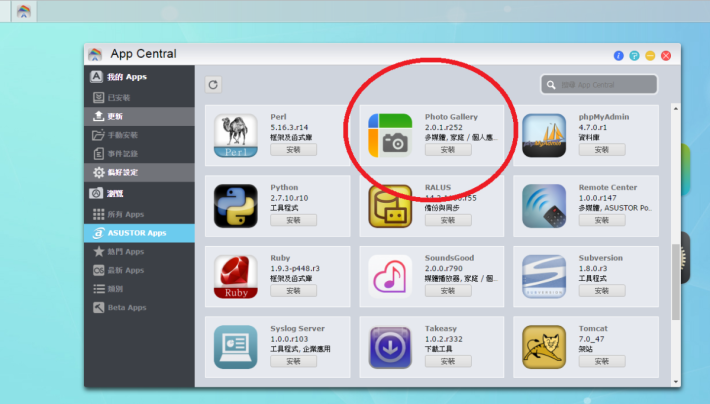
Task: Open Beta Apps in the sidebar
Action: tap(139, 308)
